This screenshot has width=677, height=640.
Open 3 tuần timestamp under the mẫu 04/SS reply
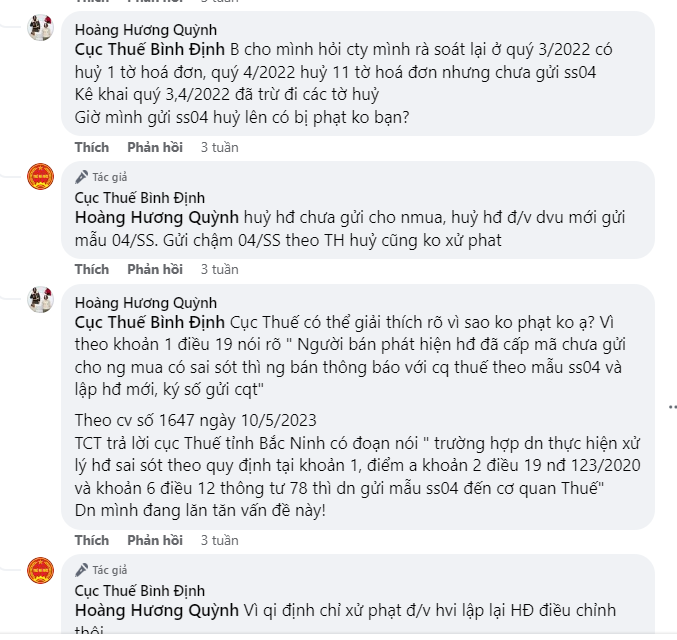pyautogui.click(x=219, y=269)
